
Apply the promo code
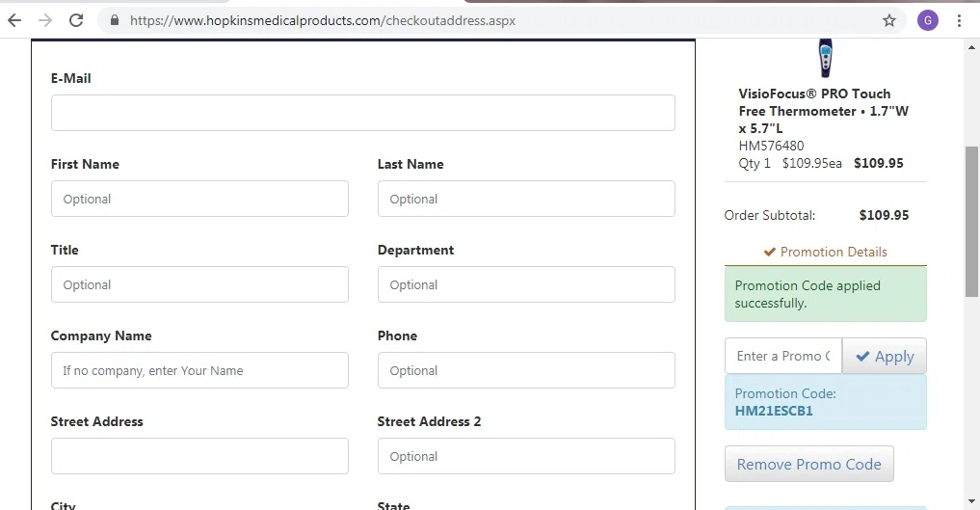(x=885, y=356)
